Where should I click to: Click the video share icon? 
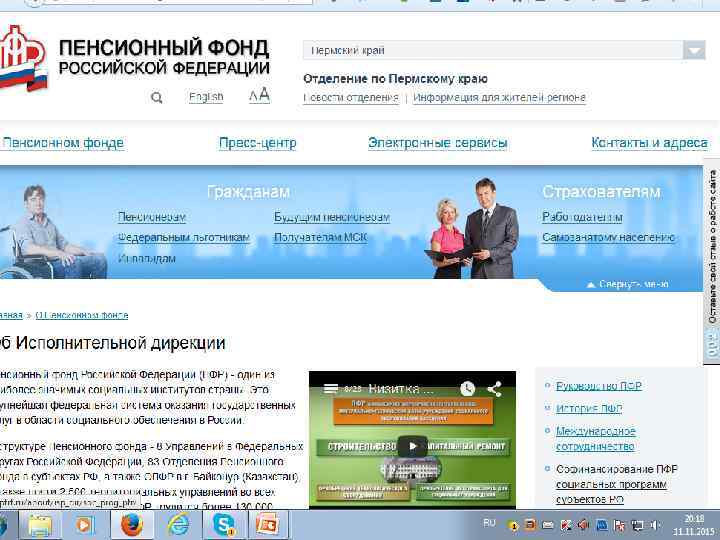494,388
